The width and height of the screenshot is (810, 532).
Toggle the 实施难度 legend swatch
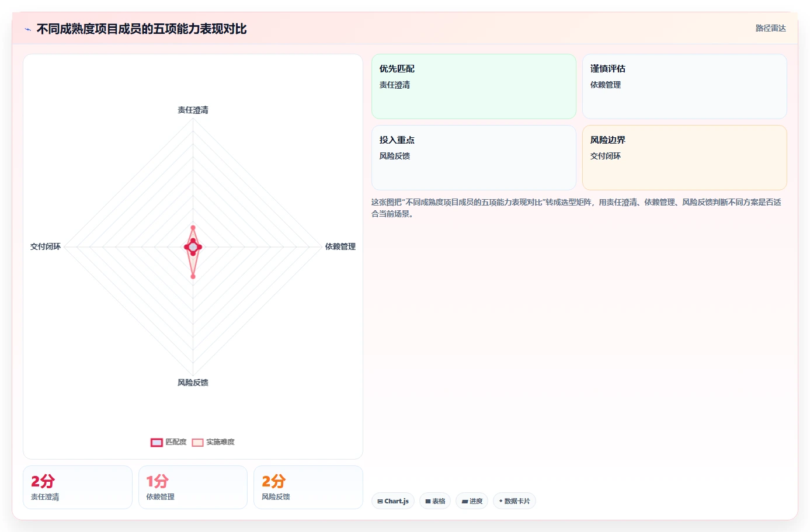tap(198, 443)
